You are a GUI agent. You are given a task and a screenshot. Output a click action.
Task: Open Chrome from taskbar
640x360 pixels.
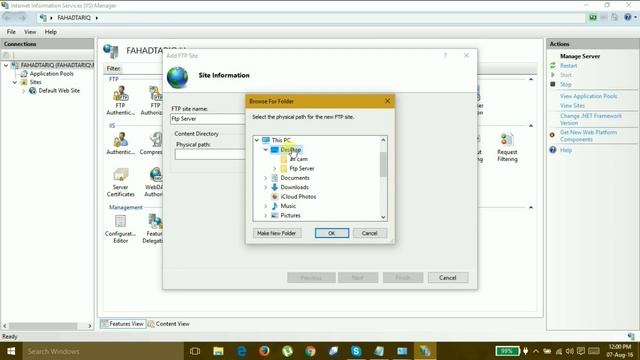(310, 351)
